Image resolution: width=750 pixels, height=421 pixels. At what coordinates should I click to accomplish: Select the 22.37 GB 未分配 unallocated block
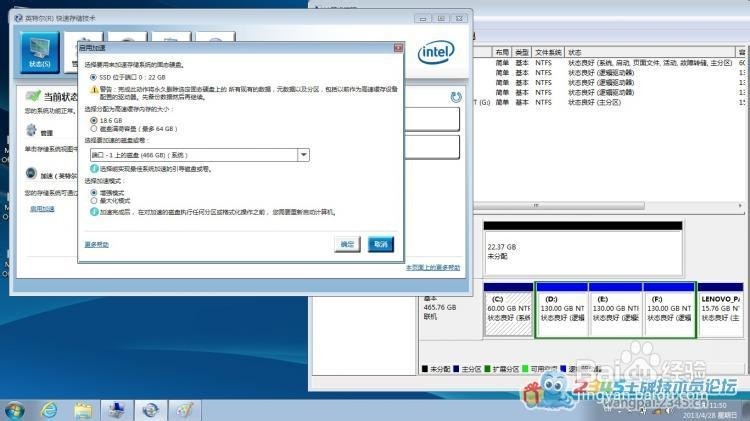(583, 249)
